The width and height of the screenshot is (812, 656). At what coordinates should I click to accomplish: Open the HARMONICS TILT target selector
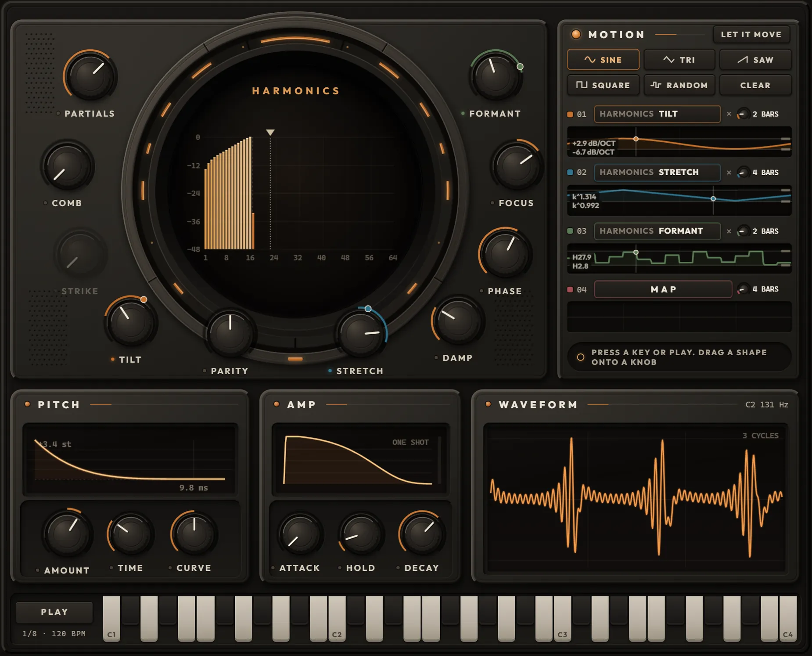(x=657, y=114)
